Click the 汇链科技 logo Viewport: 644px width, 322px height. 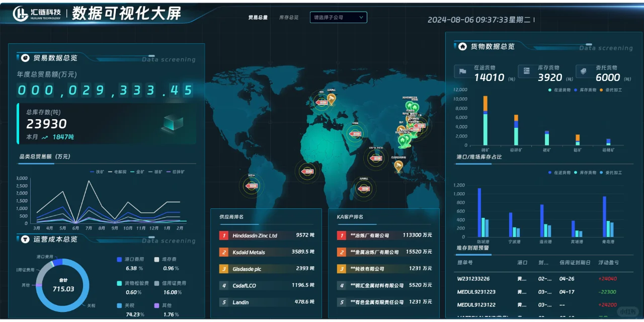pos(20,13)
